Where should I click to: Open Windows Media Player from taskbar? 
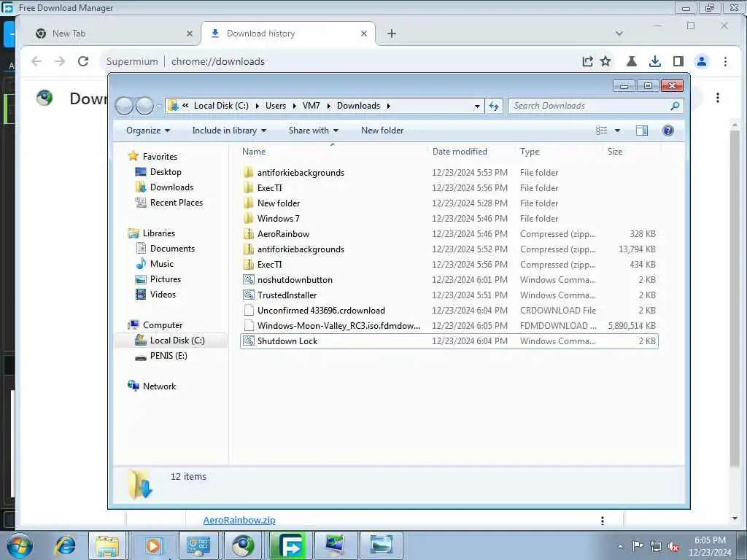click(153, 545)
